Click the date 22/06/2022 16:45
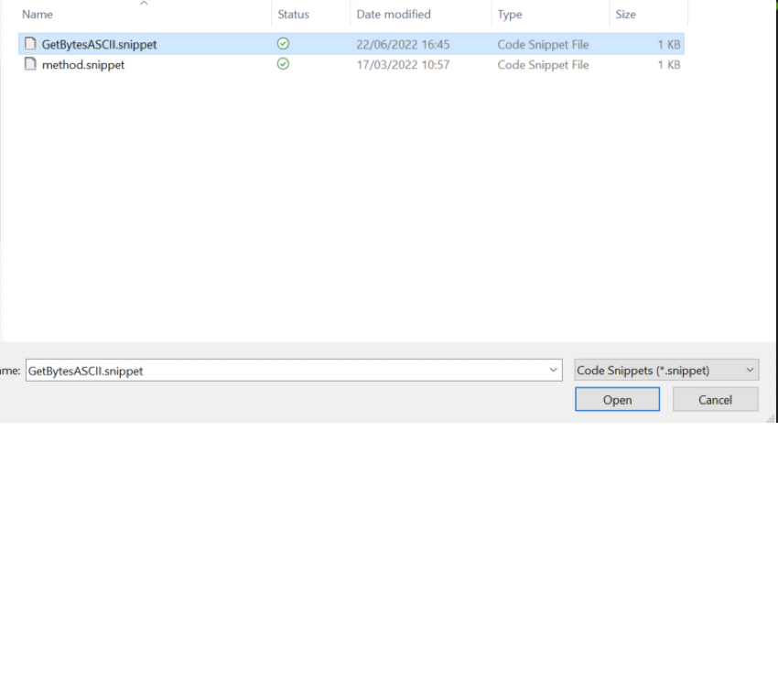 [403, 45]
